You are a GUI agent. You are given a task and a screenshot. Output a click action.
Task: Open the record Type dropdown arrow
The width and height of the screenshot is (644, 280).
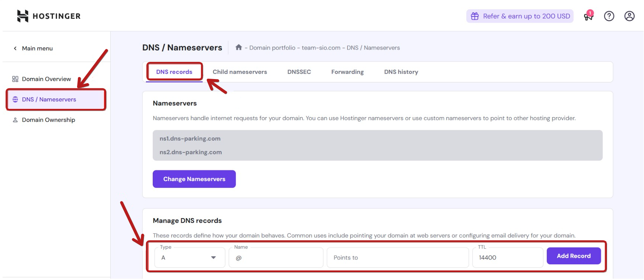[213, 258]
